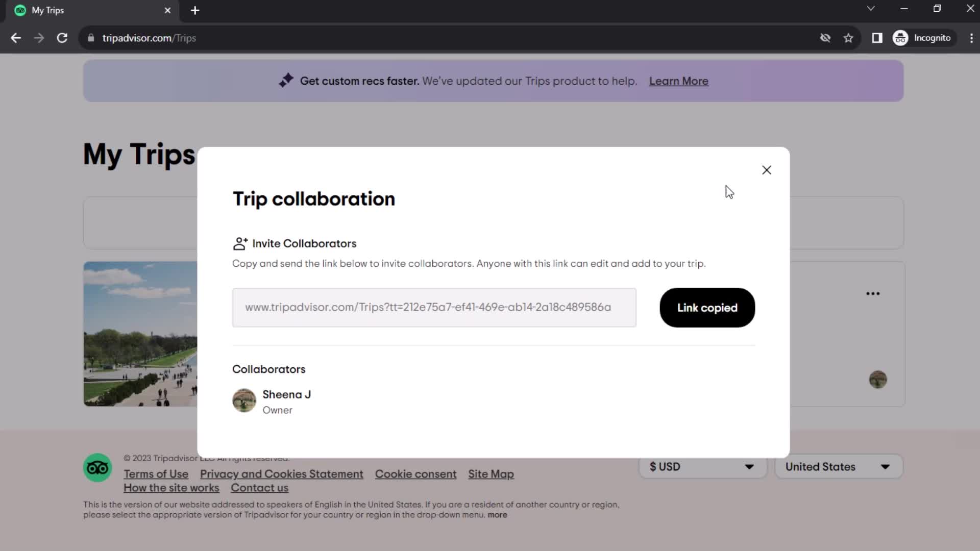The image size is (980, 551).
Task: Click the Site Map menu link
Action: point(492,473)
